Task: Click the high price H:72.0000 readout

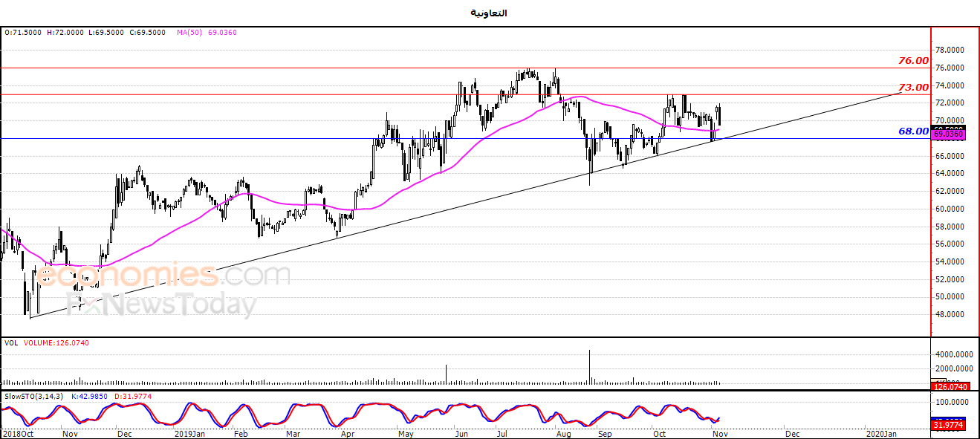Action: 65,33
